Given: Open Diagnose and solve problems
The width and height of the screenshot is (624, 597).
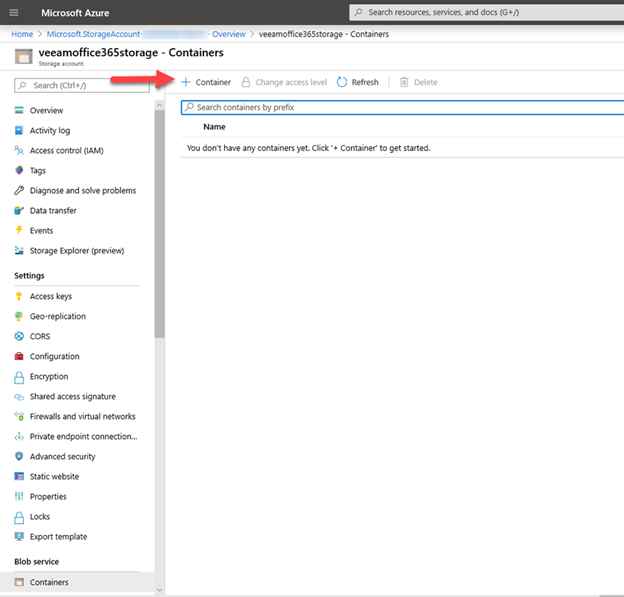Looking at the screenshot, I should tap(83, 190).
